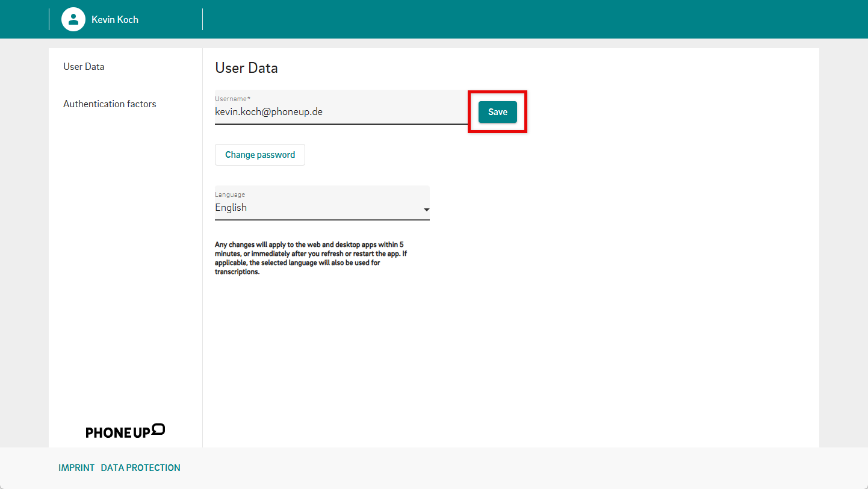Screen dimensions: 868x489
Task: Open the User Data sidebar section
Action: [84, 67]
